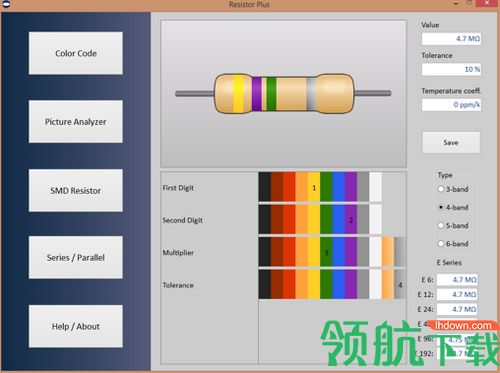Set Multiplier to silver

coord(400,252)
